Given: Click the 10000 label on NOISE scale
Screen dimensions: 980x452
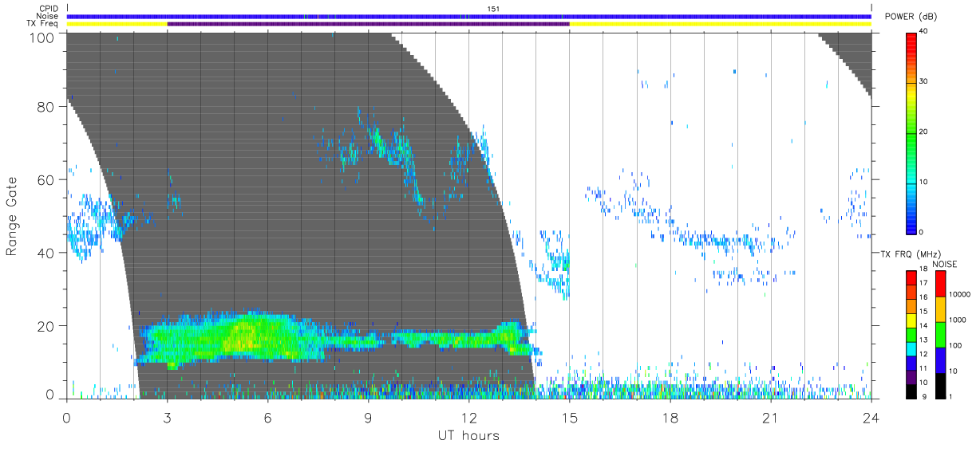Looking at the screenshot, I should tap(961, 294).
